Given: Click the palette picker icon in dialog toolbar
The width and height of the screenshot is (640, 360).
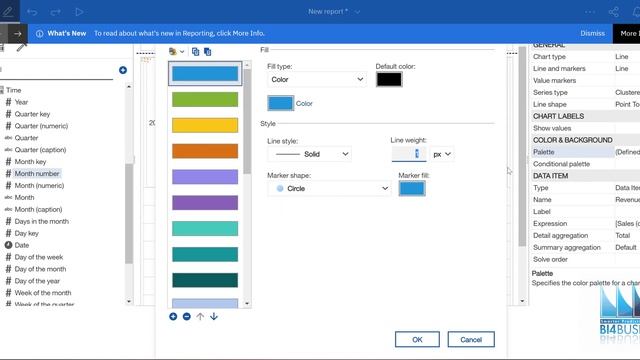Looking at the screenshot, I should click(173, 51).
